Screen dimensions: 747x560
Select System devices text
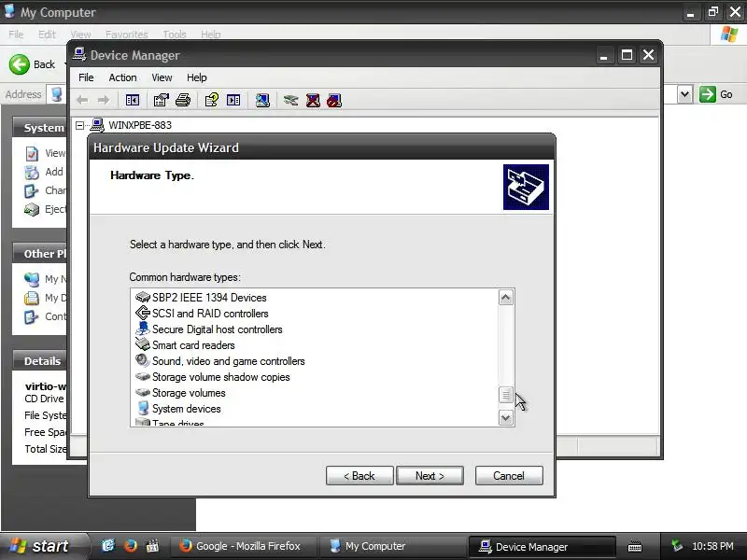tap(186, 409)
